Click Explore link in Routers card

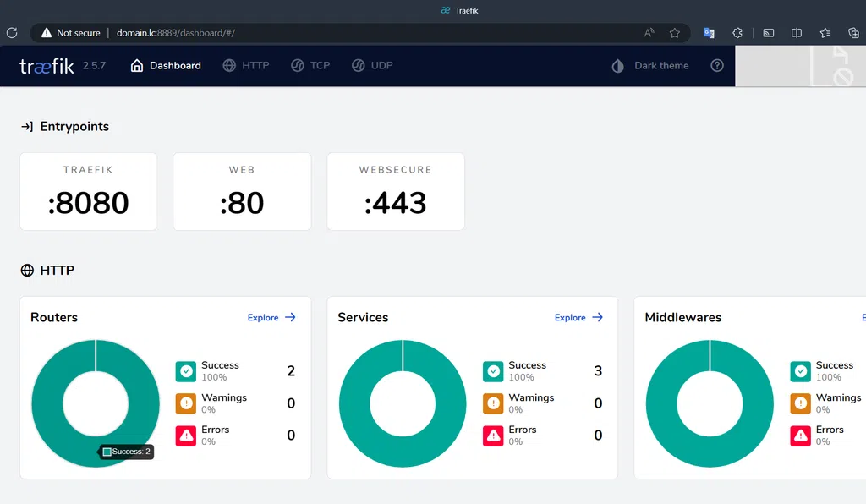click(x=263, y=317)
